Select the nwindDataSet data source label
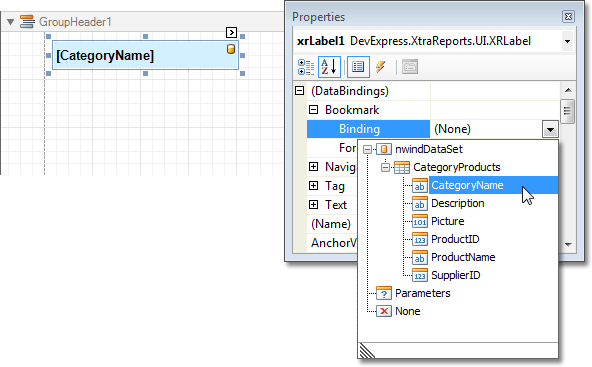 [429, 149]
